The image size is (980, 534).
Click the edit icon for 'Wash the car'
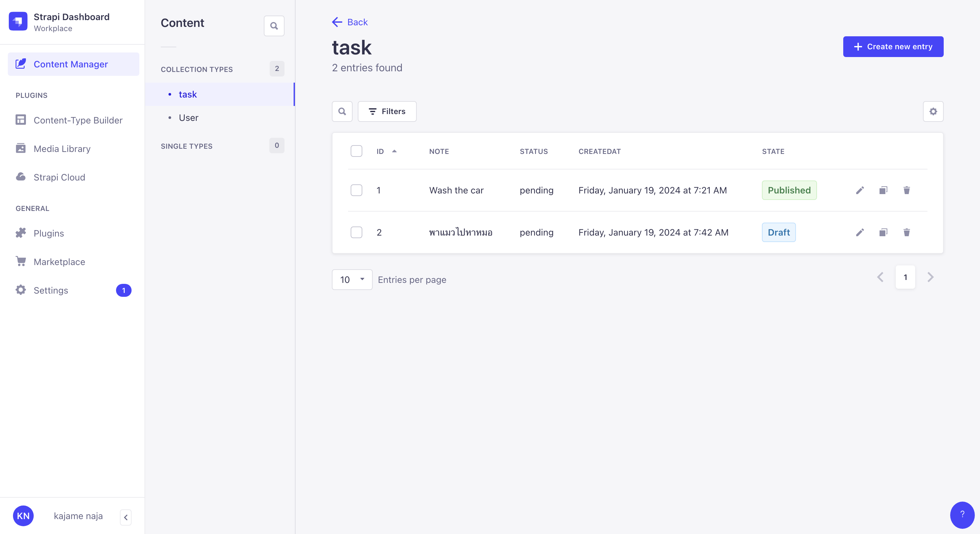pos(860,190)
